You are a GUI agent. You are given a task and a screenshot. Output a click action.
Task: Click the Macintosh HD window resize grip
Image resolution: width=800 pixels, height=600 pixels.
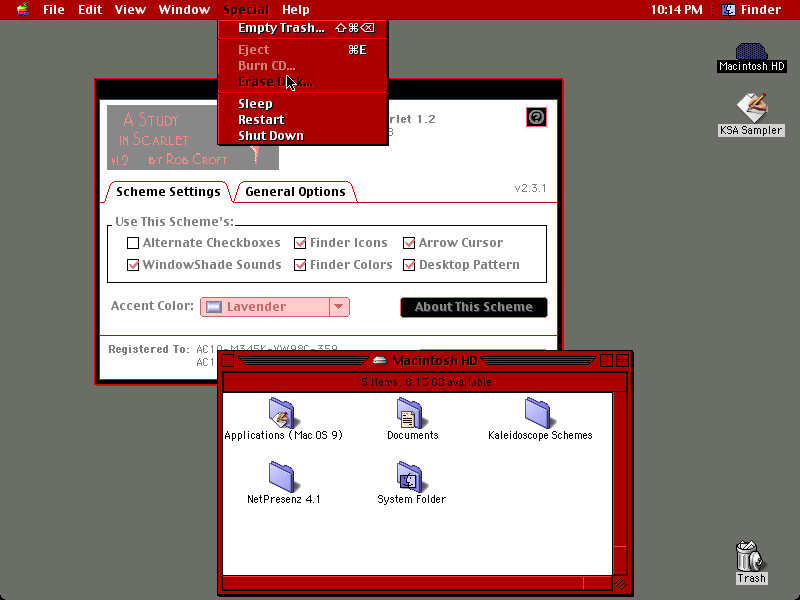click(620, 583)
